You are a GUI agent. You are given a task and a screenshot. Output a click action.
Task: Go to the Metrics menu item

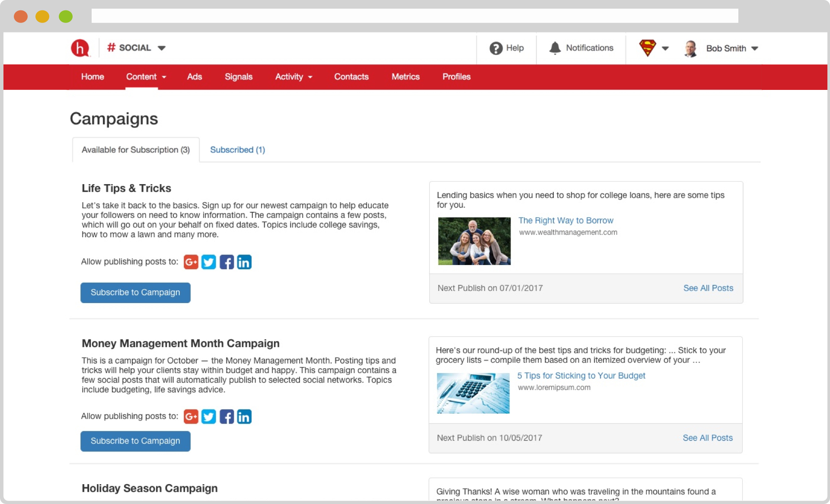405,77
